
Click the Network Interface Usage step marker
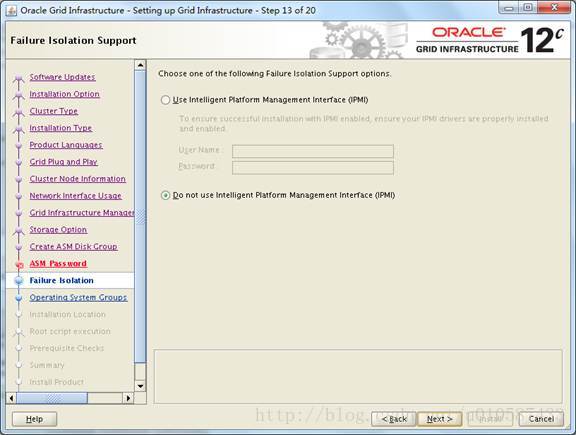[19, 196]
